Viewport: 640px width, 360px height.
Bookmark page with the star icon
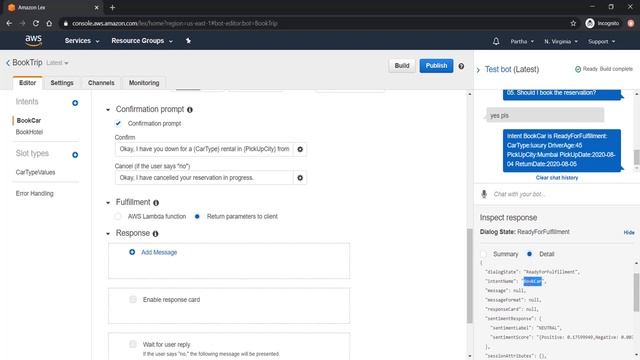tap(573, 23)
